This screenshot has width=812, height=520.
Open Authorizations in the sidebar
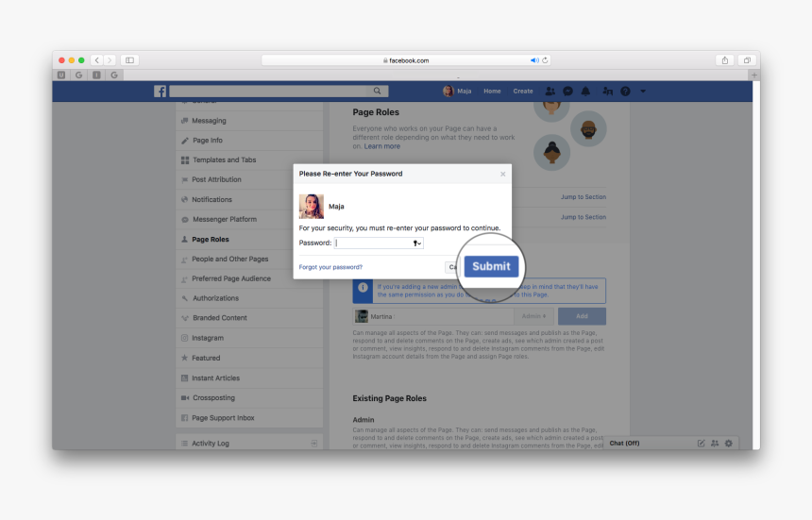tap(249, 298)
